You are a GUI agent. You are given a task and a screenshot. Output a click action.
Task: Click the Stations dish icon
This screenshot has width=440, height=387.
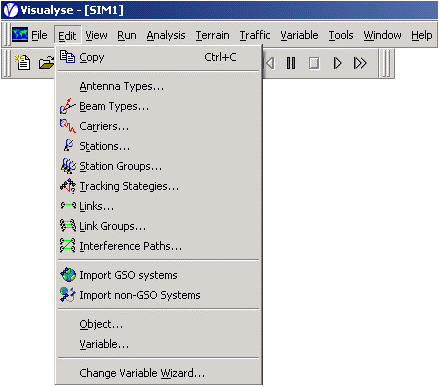[x=68, y=145]
